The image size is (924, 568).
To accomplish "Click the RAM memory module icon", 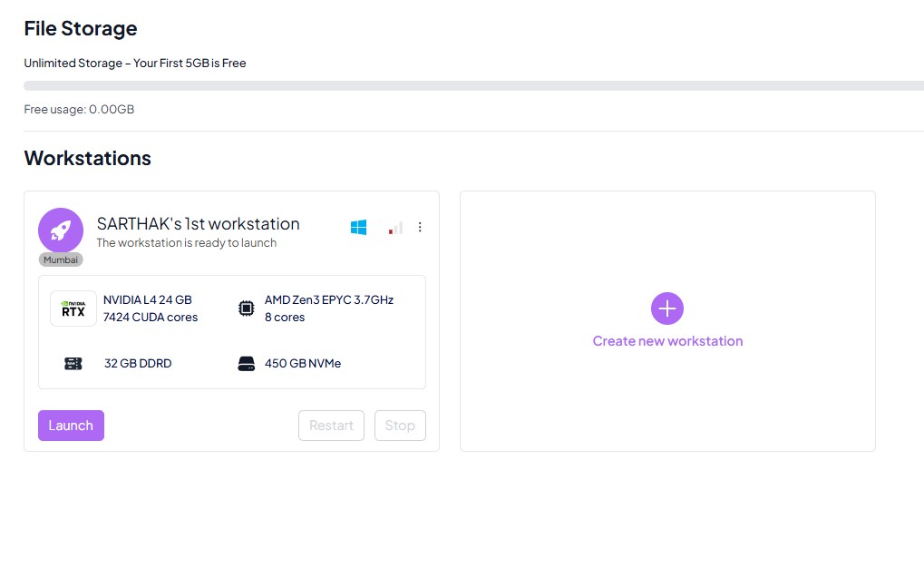I will pyautogui.click(x=73, y=364).
